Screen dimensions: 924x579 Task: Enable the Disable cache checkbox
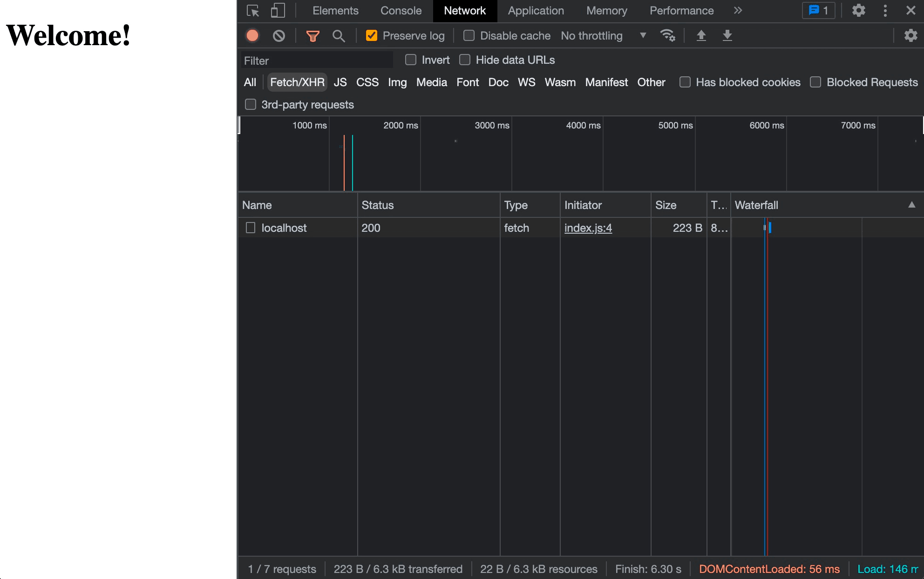(468, 35)
